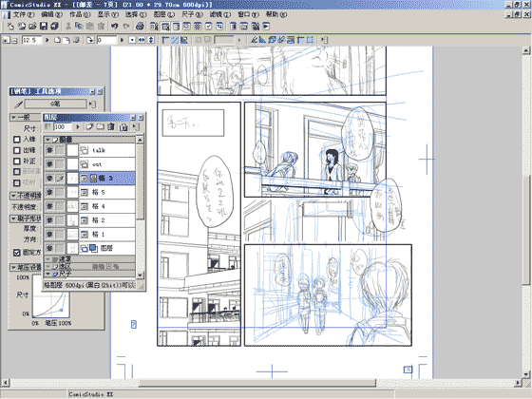Click the Copy icon next to scissors
This screenshot has width=532, height=399.
[79, 27]
